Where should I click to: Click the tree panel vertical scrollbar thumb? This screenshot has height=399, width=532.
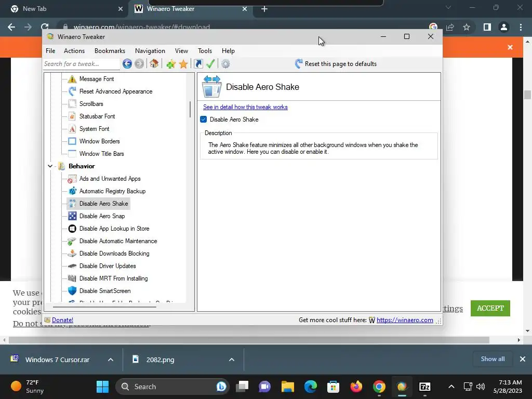pyautogui.click(x=190, y=109)
